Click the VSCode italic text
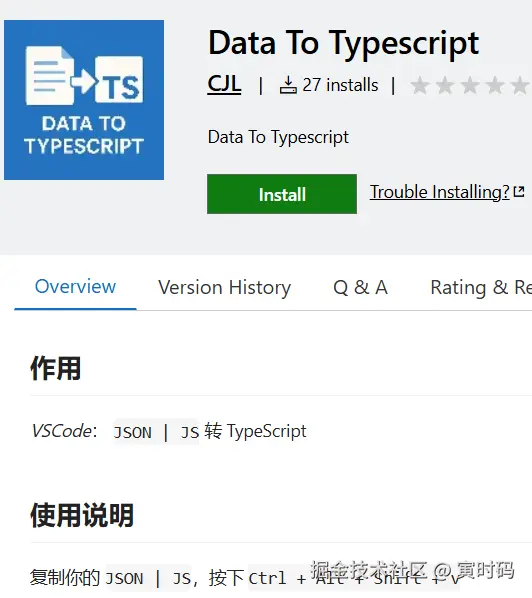532x598 pixels. click(62, 431)
